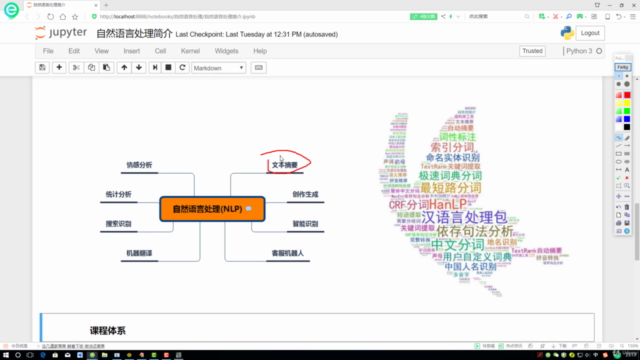Click the Jupyter logo link
The image size is (640, 360).
61,33
